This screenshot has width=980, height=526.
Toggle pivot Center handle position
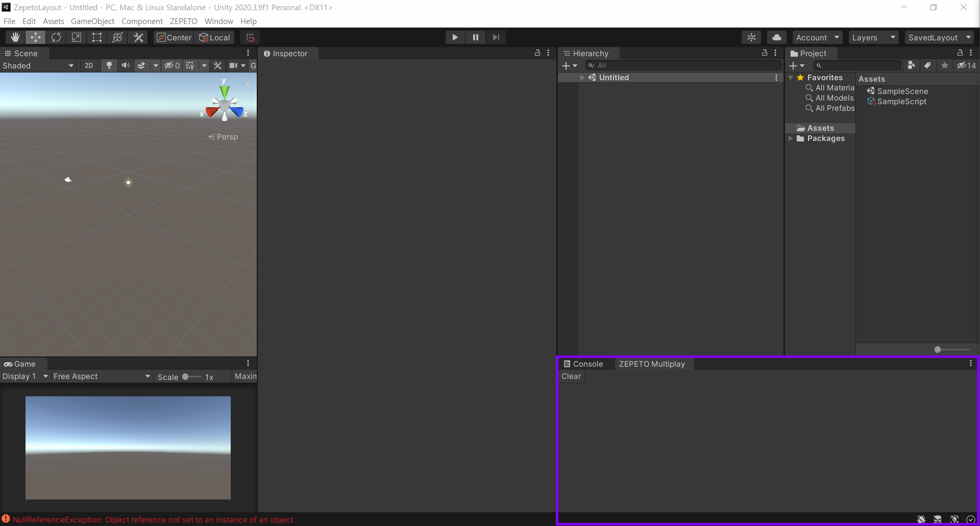(174, 37)
